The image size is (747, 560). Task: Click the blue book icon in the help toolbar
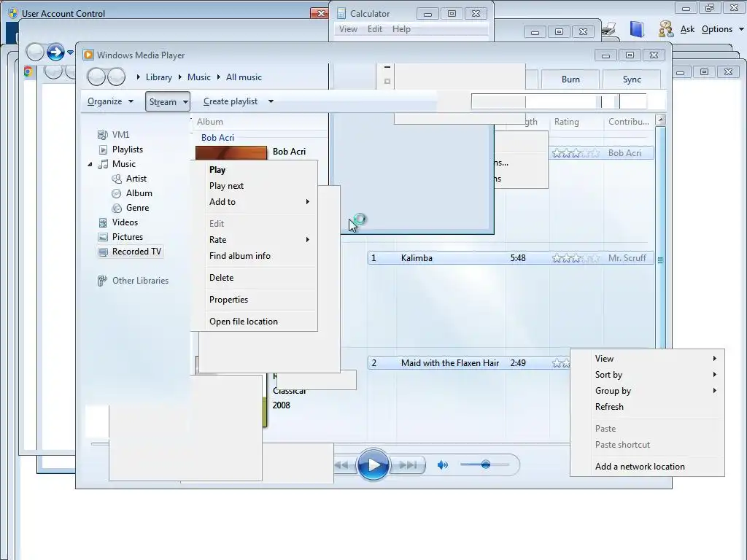tap(636, 29)
